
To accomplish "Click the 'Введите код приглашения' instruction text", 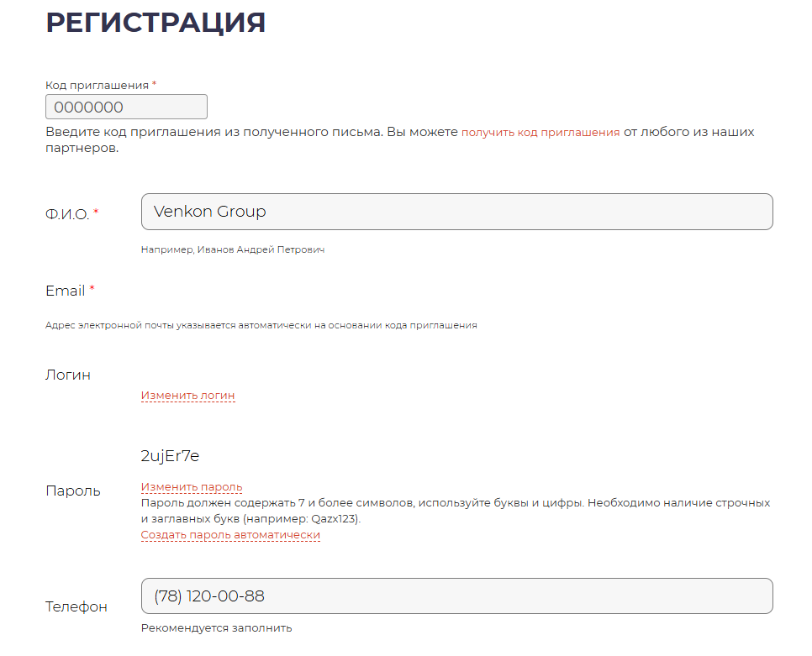I will (252, 132).
